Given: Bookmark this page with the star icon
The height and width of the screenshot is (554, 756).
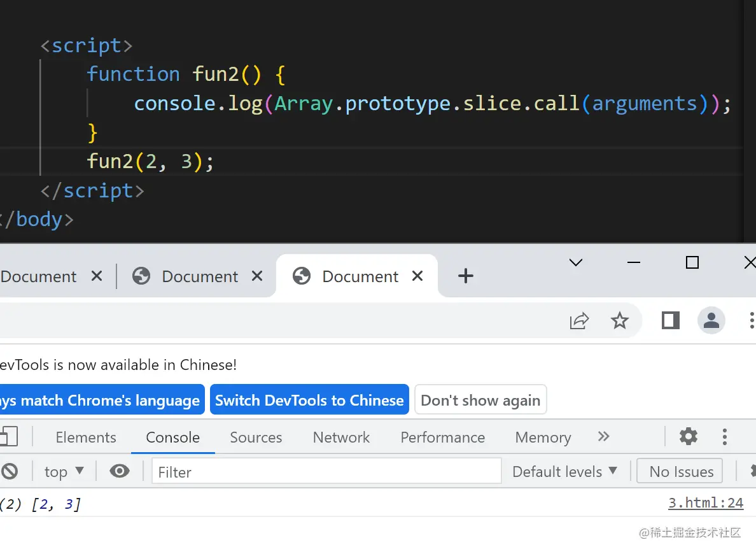Looking at the screenshot, I should tap(619, 320).
